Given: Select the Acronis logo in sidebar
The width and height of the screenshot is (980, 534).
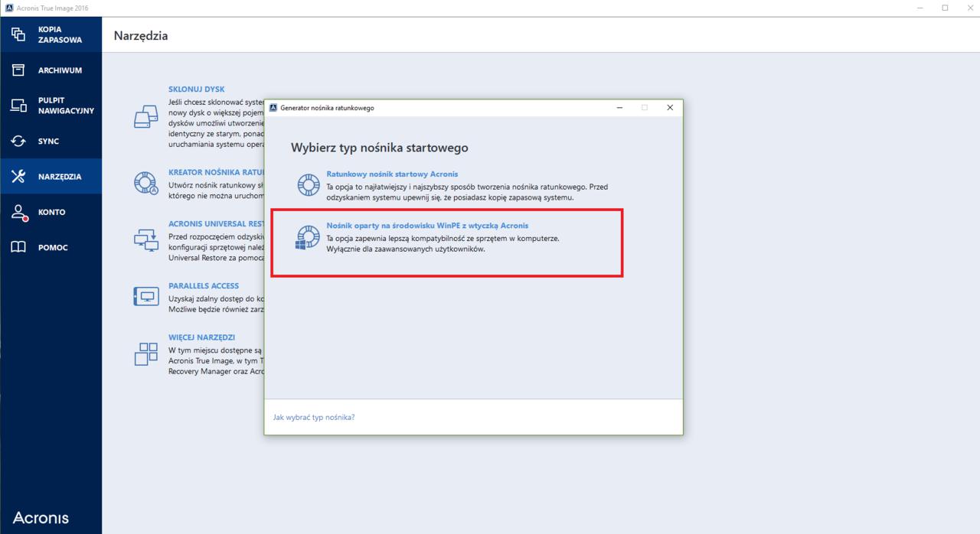Looking at the screenshot, I should click(x=41, y=518).
